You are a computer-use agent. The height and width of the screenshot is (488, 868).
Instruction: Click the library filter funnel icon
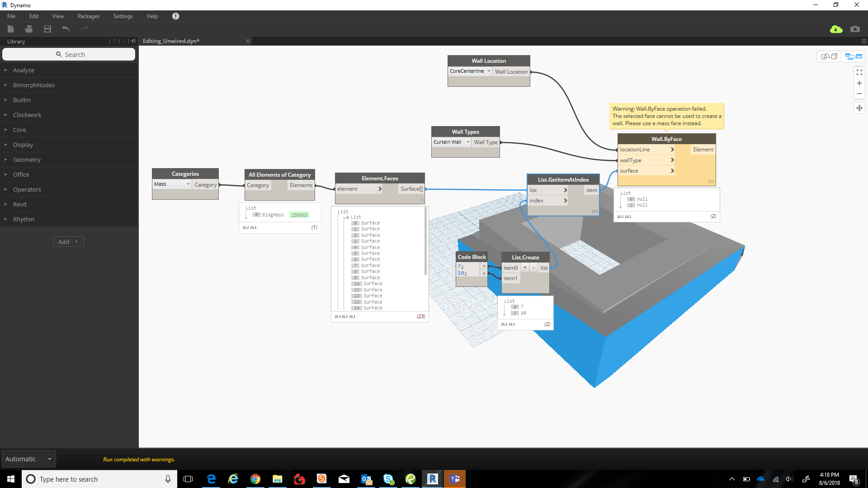(115, 41)
